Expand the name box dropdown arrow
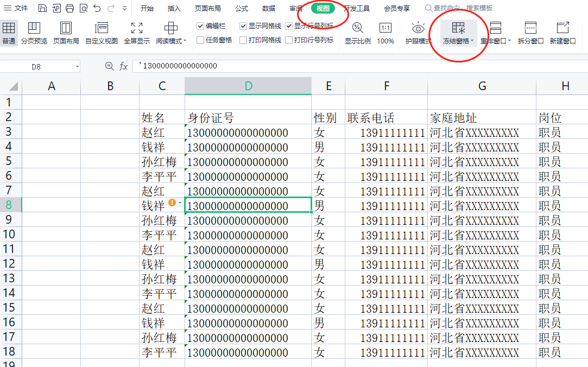The height and width of the screenshot is (367, 588). click(x=77, y=67)
